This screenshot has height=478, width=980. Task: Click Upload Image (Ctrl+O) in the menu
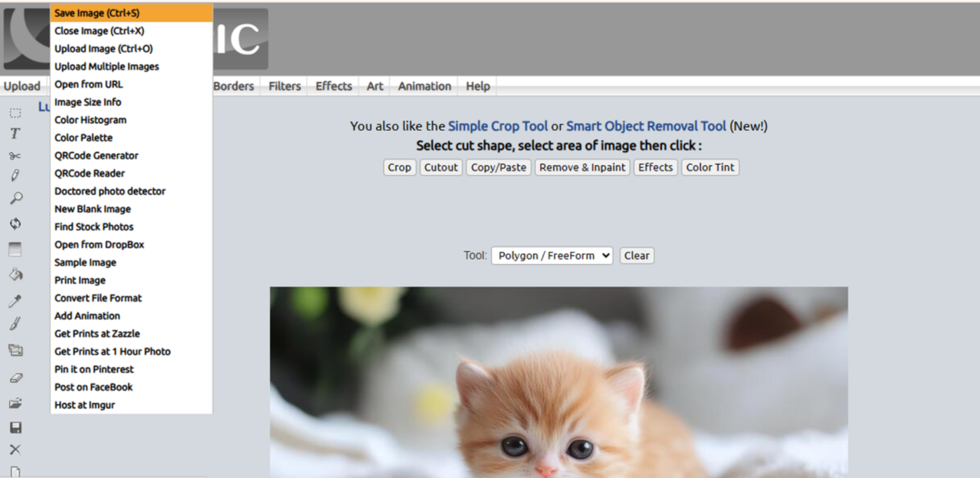131,49
